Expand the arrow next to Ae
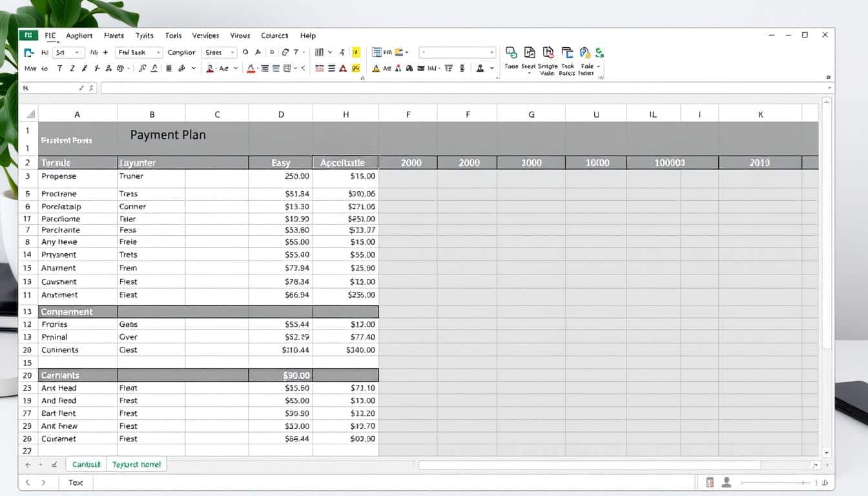This screenshot has width=868, height=496. tap(236, 68)
